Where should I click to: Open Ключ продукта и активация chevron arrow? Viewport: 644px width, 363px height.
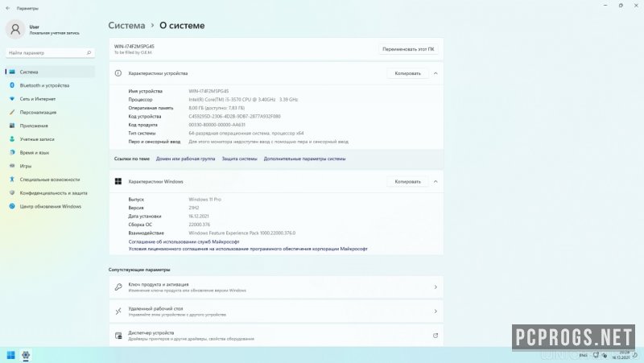coord(436,287)
